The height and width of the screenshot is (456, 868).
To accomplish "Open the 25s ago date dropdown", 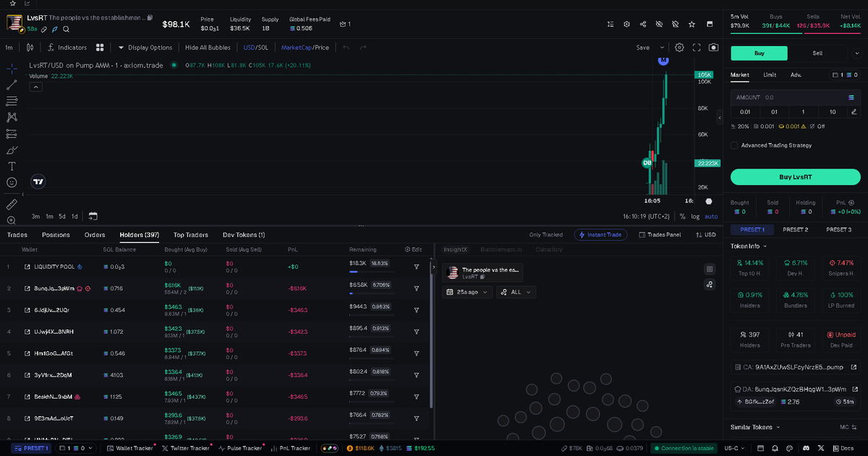I will point(467,292).
